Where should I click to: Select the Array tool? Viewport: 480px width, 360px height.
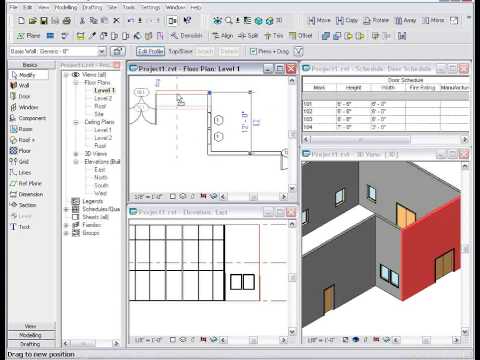pos(405,21)
